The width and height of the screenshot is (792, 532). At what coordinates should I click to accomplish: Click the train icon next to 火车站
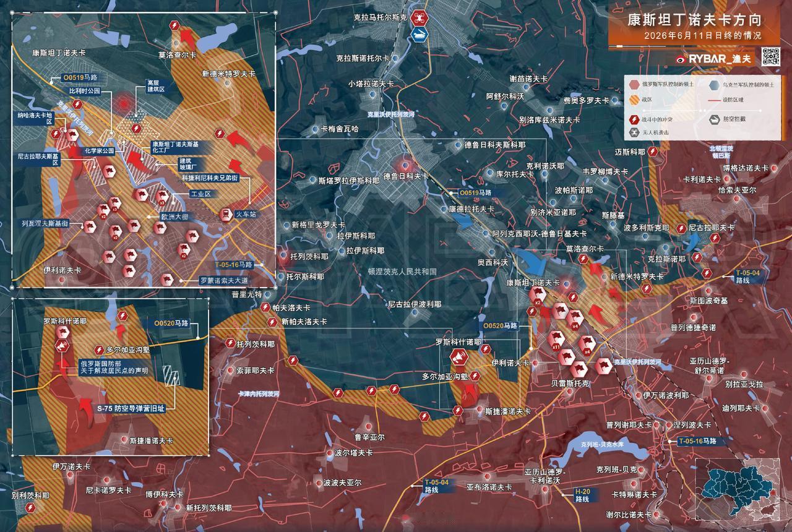pos(226,215)
